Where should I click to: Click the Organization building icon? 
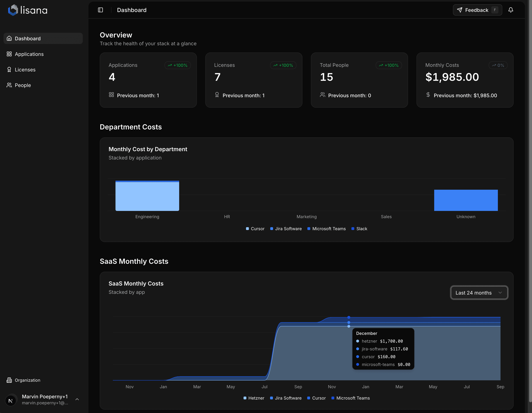tap(9, 380)
